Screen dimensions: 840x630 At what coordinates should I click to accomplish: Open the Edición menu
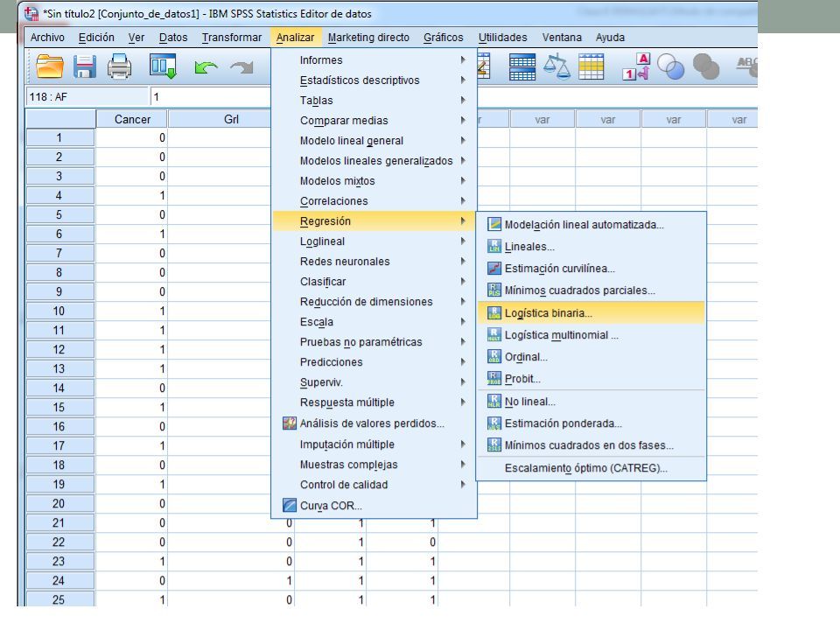coord(96,38)
